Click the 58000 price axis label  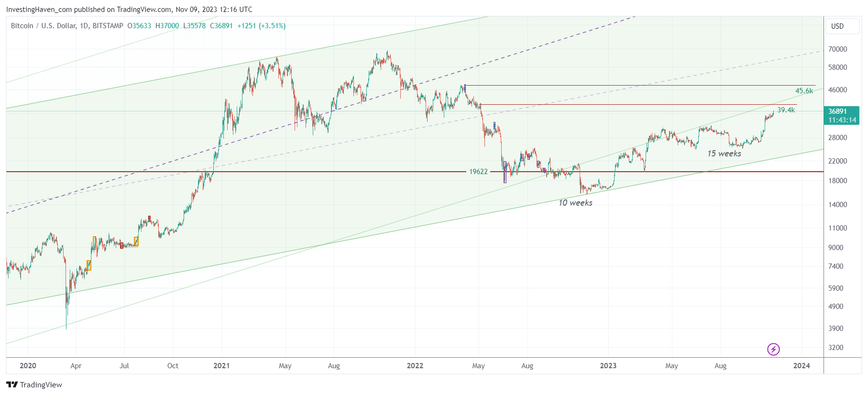(837, 67)
